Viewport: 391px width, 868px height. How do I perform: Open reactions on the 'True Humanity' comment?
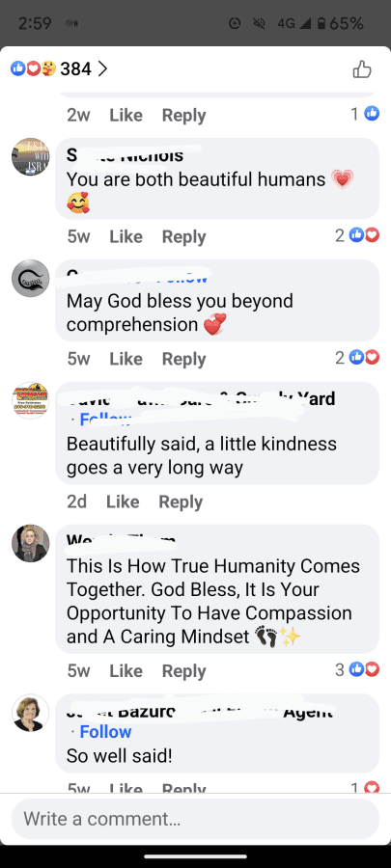coord(357,670)
